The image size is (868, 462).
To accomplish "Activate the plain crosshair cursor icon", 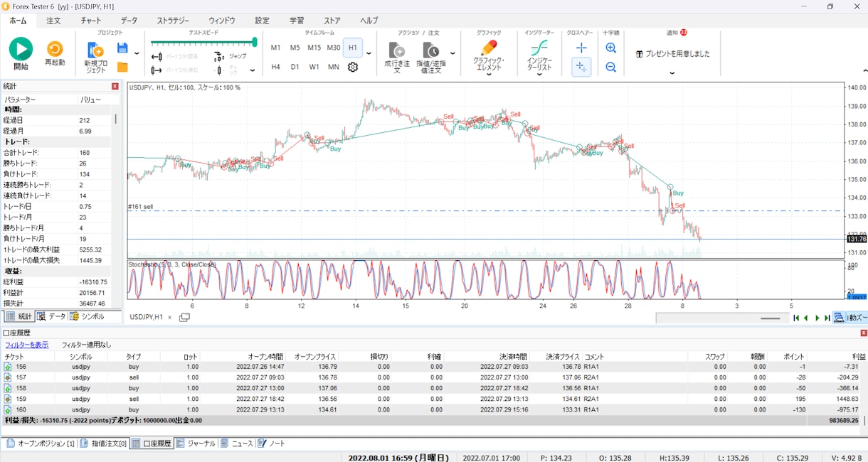I will click(x=581, y=48).
